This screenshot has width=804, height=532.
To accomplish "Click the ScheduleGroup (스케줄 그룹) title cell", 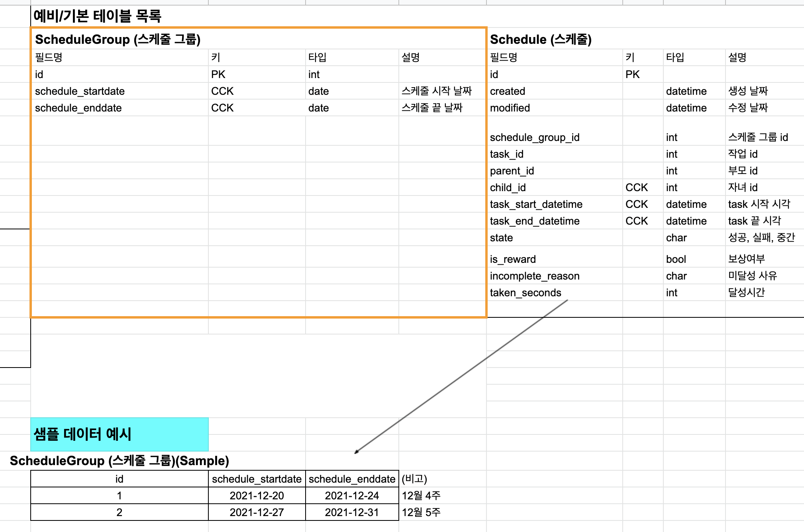I will point(118,39).
